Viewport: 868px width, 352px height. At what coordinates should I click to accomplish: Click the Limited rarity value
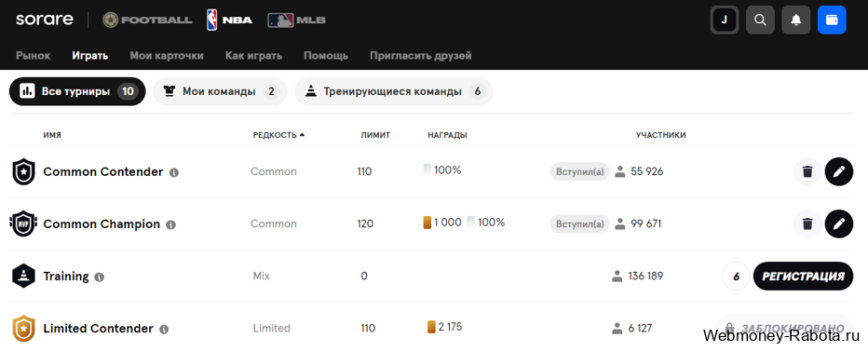click(271, 328)
